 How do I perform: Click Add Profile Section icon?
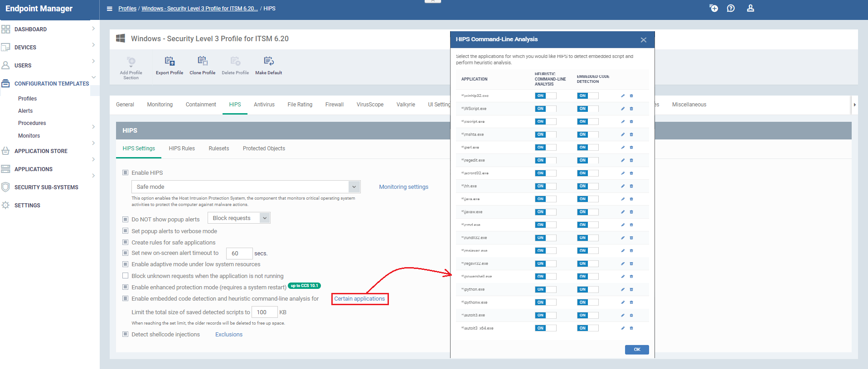[131, 61]
